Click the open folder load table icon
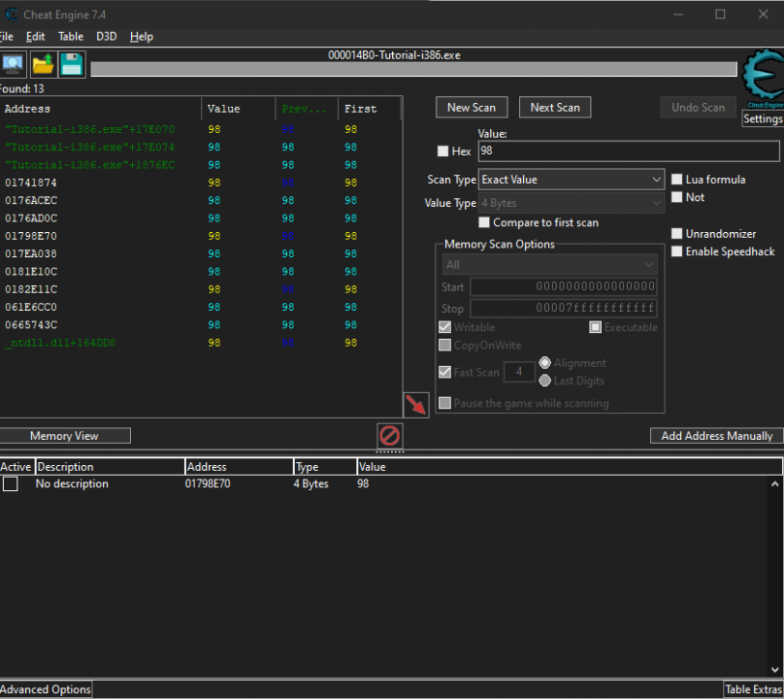Image resolution: width=784 pixels, height=699 pixels. (43, 65)
